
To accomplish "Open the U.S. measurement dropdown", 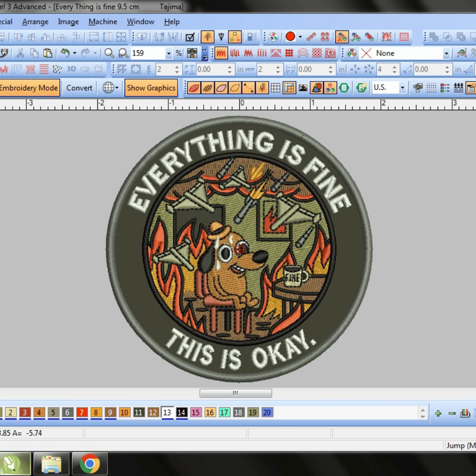I will 402,88.
